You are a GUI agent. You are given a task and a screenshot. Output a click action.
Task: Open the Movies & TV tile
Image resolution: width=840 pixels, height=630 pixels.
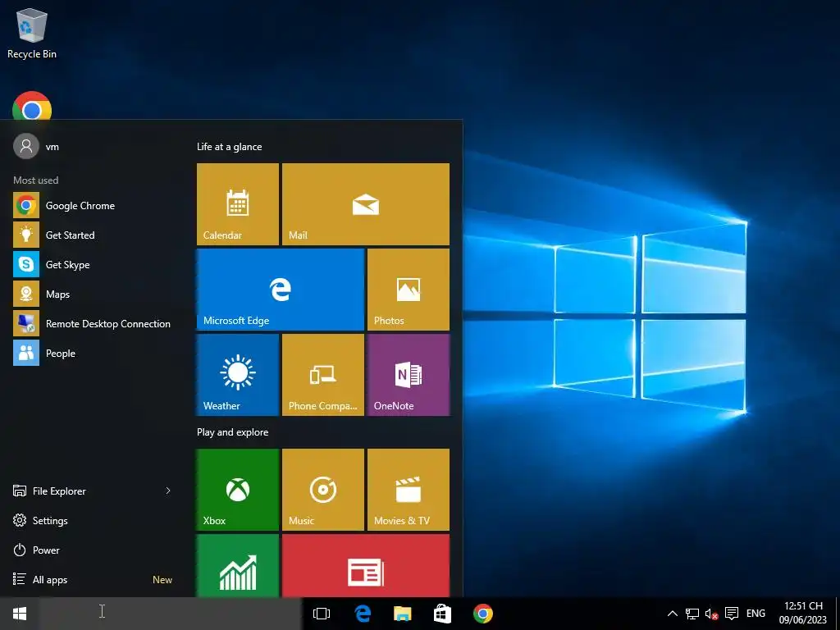[x=409, y=490]
